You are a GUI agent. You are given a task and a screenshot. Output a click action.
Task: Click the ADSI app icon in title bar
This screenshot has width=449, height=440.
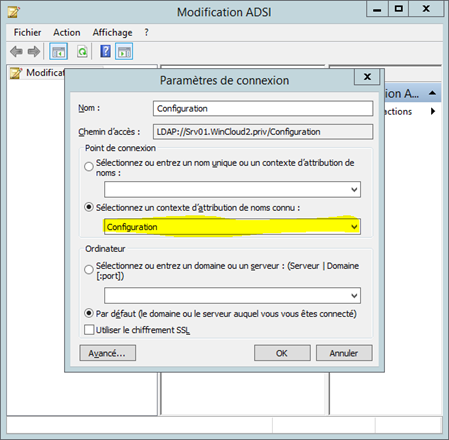(14, 12)
